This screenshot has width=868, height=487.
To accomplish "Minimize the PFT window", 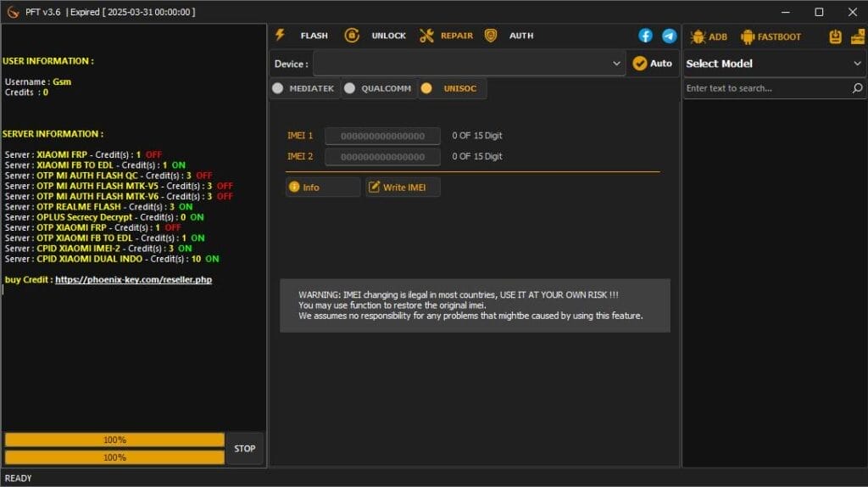I will pyautogui.click(x=786, y=12).
